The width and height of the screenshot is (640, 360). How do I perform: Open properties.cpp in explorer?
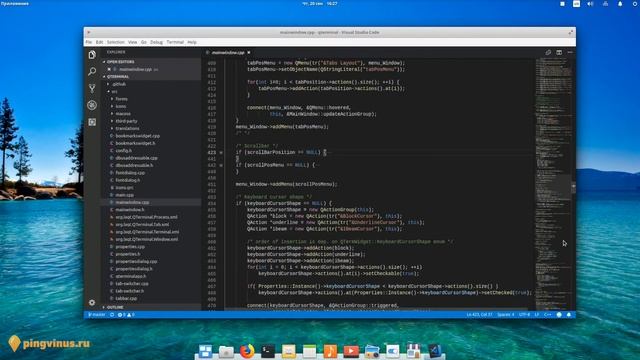pos(130,247)
